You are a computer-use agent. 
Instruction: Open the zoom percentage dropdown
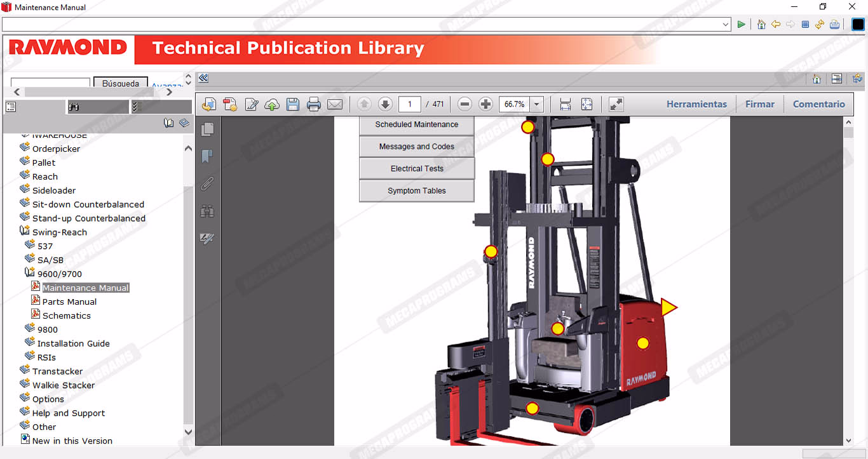[537, 105]
